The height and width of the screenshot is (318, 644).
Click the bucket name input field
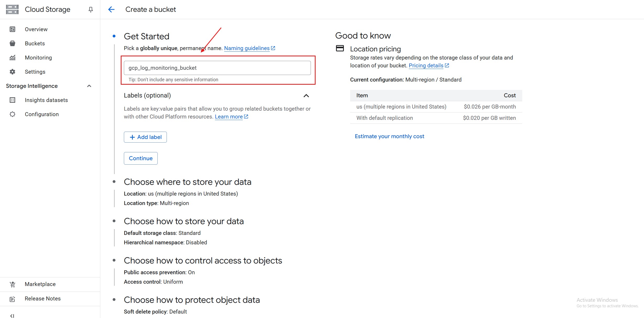tap(217, 68)
